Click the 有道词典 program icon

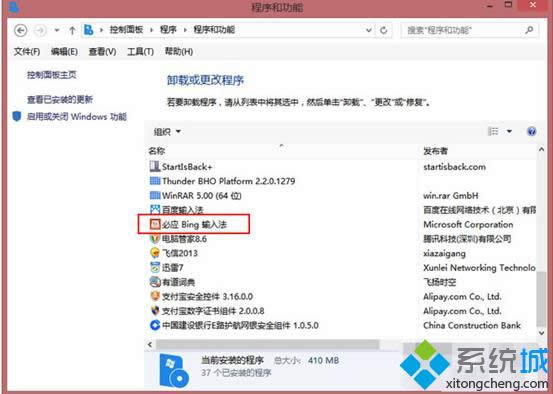pos(154,282)
